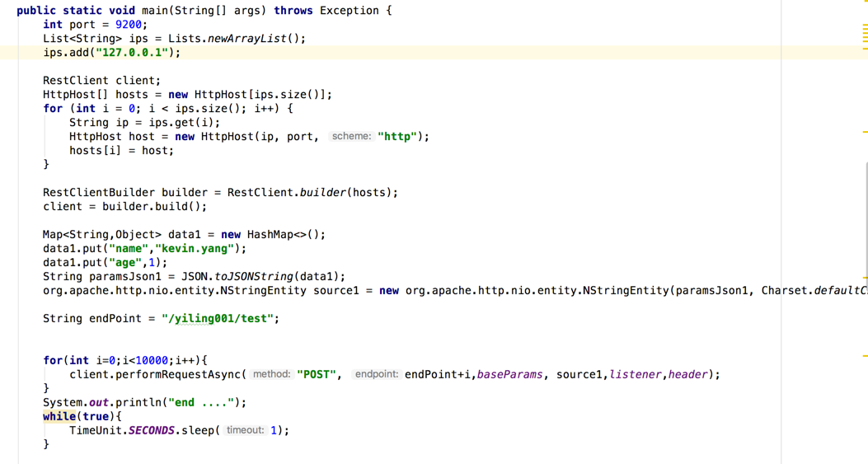Click the "/yiling001/test" string literal
This screenshot has width=868, height=464.
pyautogui.click(x=217, y=318)
